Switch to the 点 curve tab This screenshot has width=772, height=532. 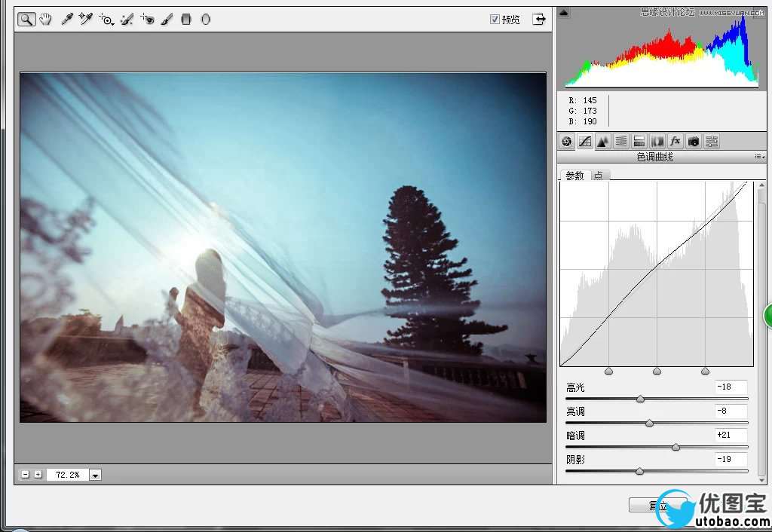tap(599, 176)
